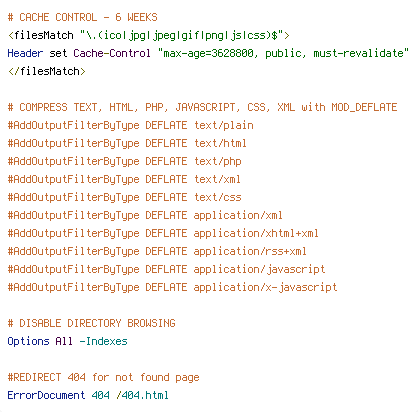
Task: Click the REDIRECT 404 comment line
Action: (104, 377)
